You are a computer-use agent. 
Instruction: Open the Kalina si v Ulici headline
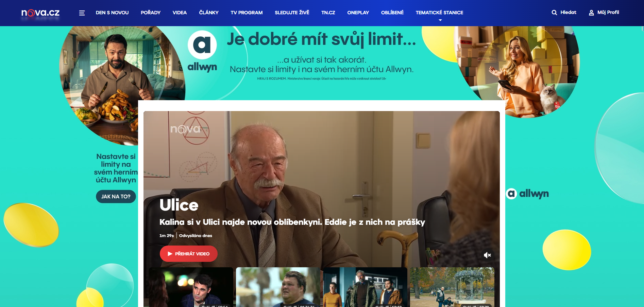pyautogui.click(x=292, y=222)
